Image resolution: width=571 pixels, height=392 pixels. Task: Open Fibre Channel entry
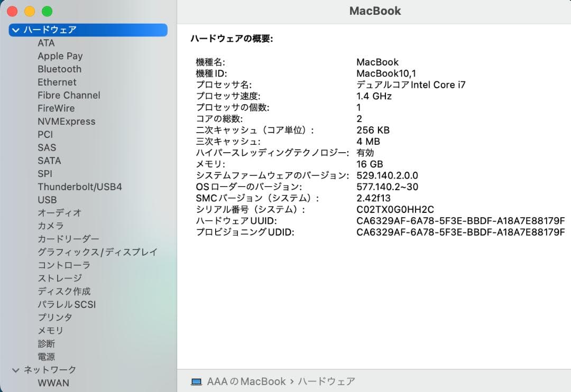[x=69, y=96]
